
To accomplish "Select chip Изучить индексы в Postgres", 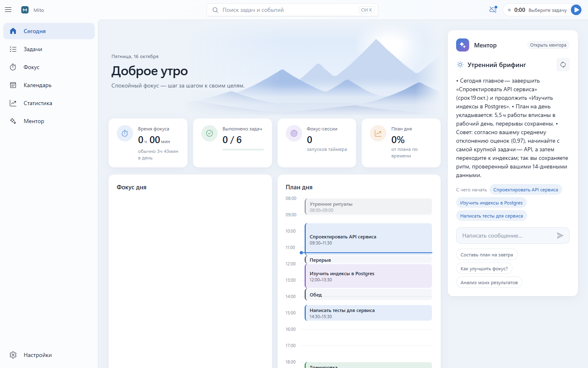I will [x=491, y=203].
